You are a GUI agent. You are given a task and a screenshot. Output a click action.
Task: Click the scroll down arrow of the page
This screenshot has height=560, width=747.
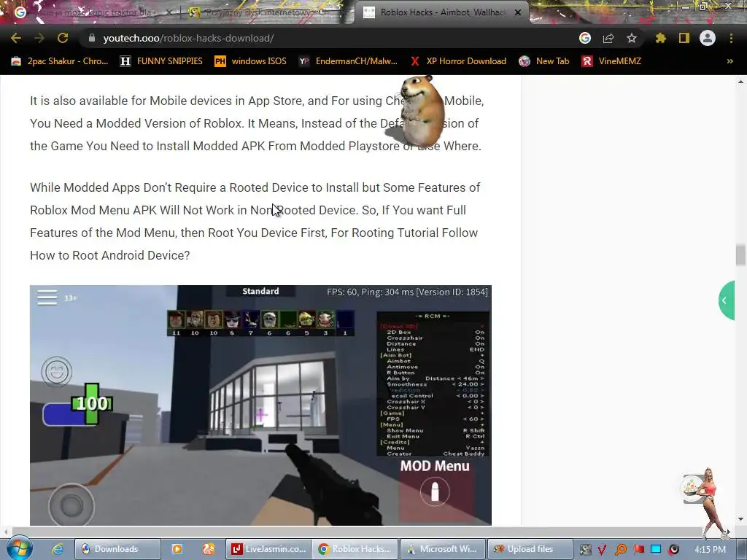tap(740, 519)
